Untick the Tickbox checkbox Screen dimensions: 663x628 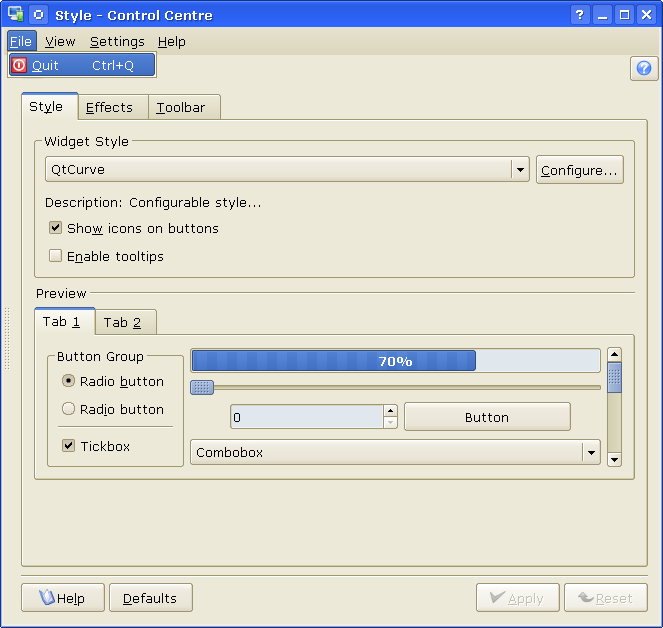tap(68, 445)
